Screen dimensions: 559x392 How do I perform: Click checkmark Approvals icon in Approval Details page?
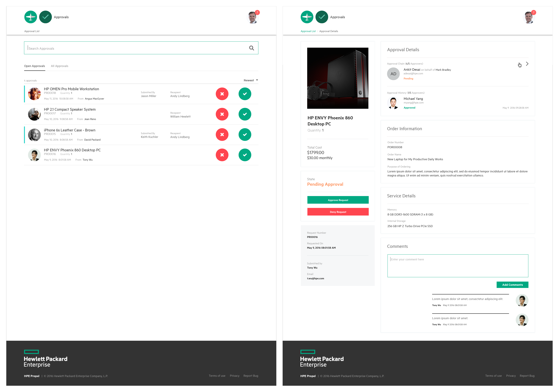click(x=322, y=17)
